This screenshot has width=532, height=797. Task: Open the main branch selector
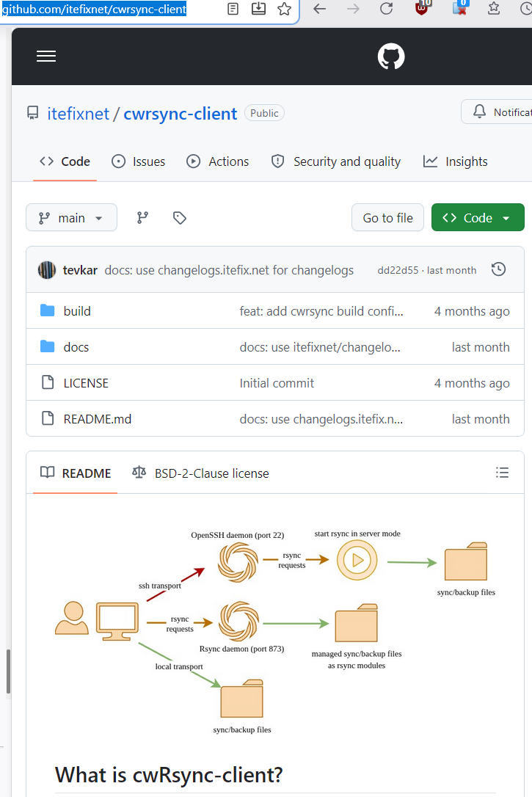[x=71, y=217]
